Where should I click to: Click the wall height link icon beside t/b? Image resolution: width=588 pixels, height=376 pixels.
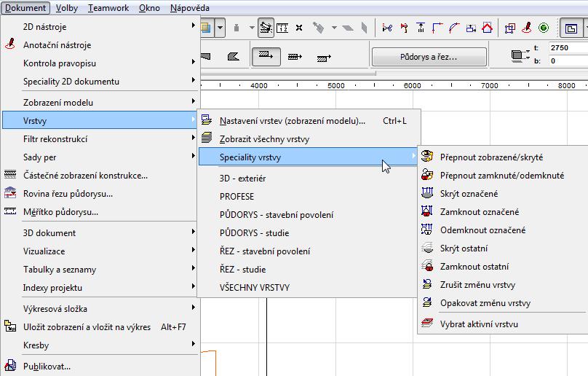point(520,55)
